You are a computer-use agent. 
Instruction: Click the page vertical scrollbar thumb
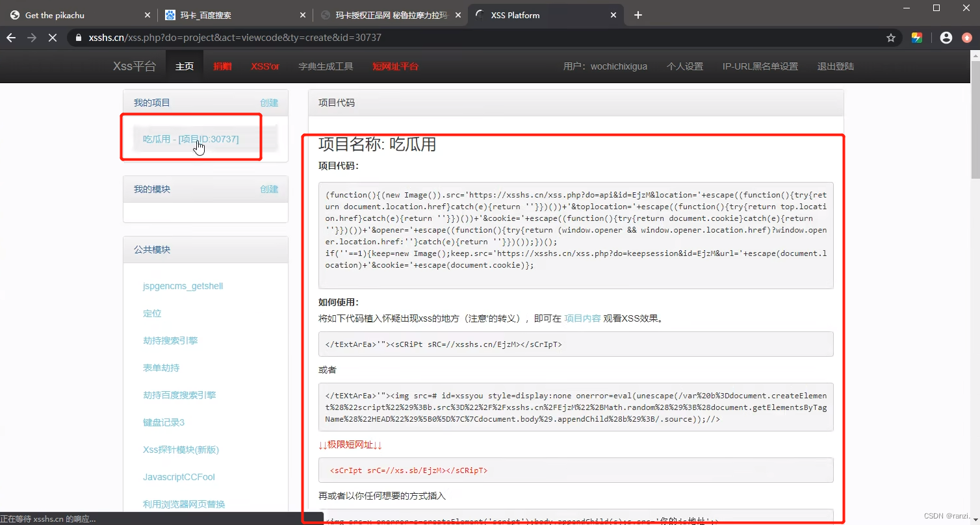tap(975, 120)
